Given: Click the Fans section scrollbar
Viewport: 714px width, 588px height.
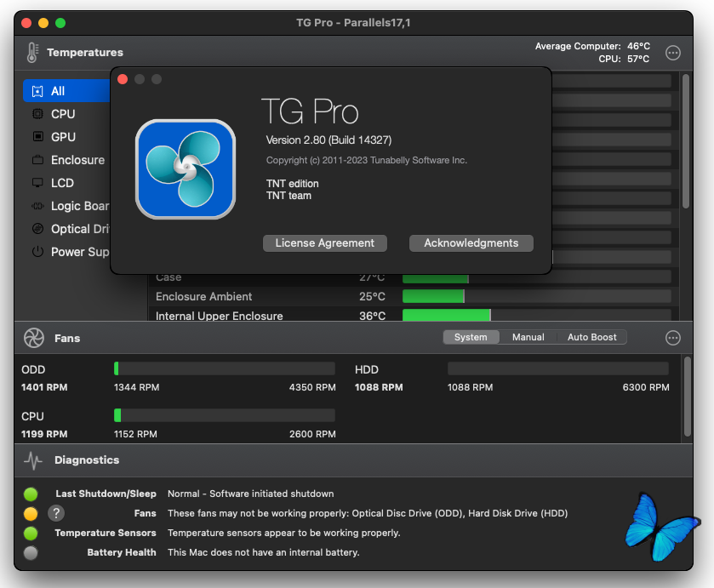Looking at the screenshot, I should tap(687, 397).
